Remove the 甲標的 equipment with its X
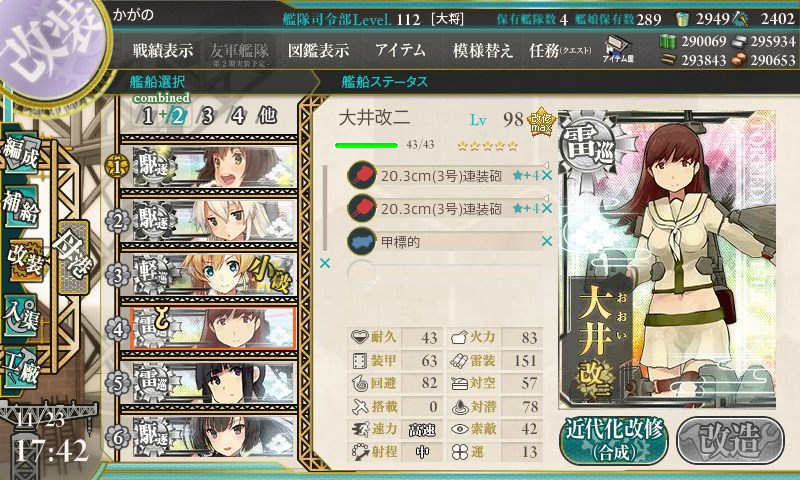The image size is (800, 480). [547, 241]
